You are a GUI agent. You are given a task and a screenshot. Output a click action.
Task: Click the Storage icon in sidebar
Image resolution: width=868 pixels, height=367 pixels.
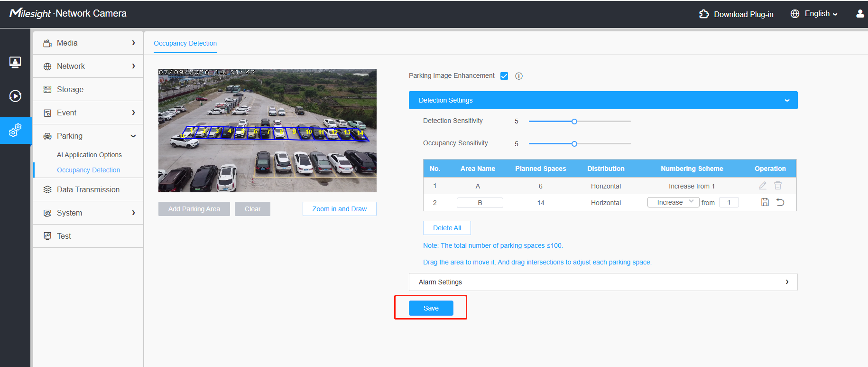[x=47, y=89]
